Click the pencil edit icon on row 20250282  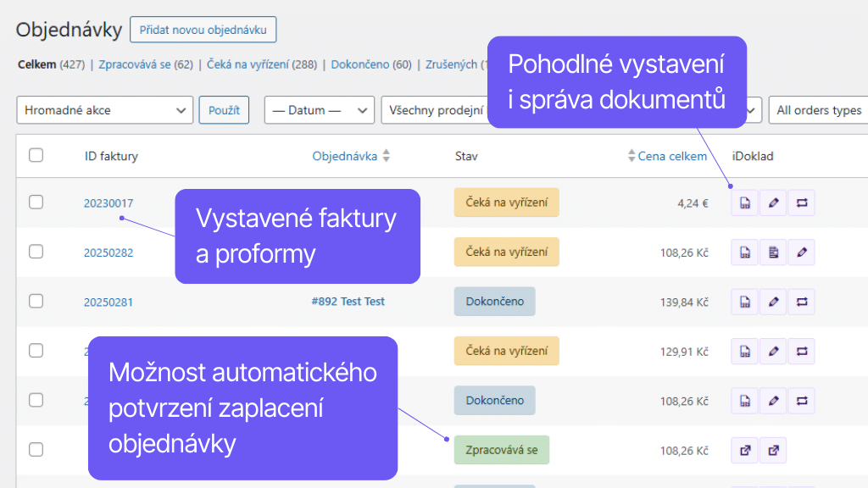click(x=801, y=252)
